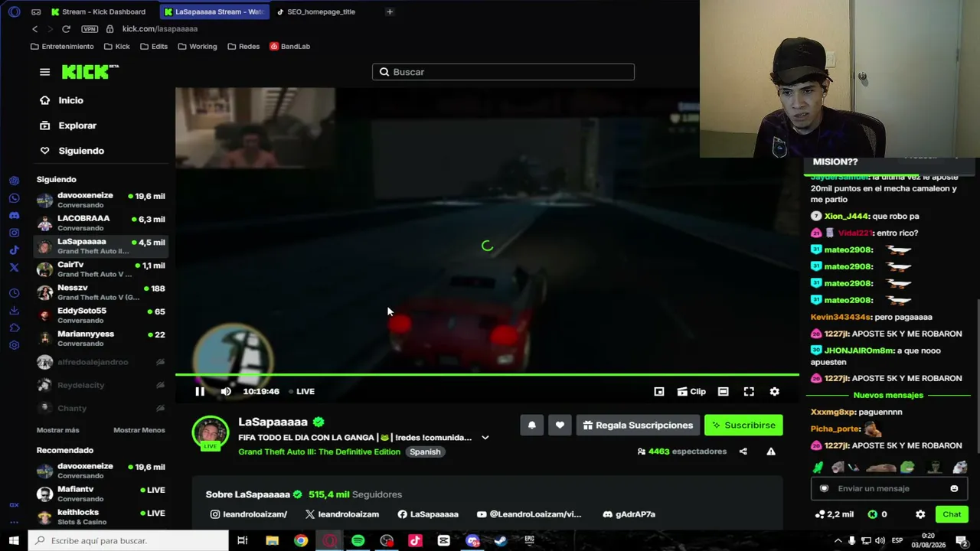The height and width of the screenshot is (551, 980).
Task: Focus the Enviar un mensaje chat input
Action: 889,488
